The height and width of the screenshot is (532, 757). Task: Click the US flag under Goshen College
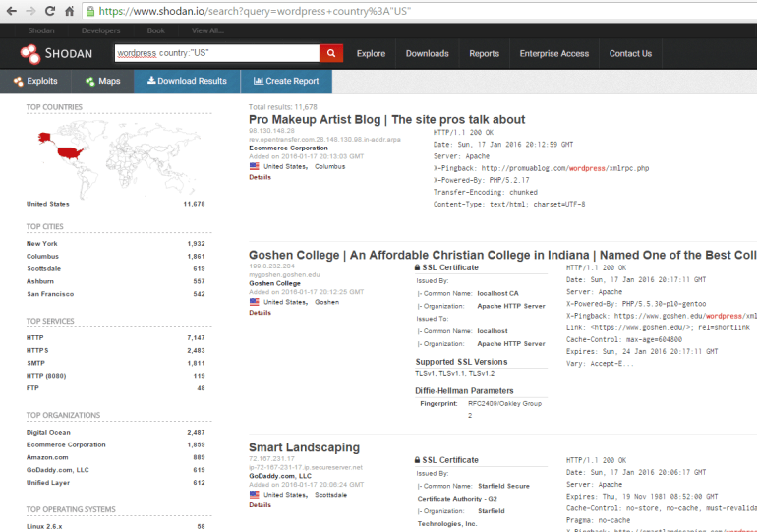click(x=254, y=302)
